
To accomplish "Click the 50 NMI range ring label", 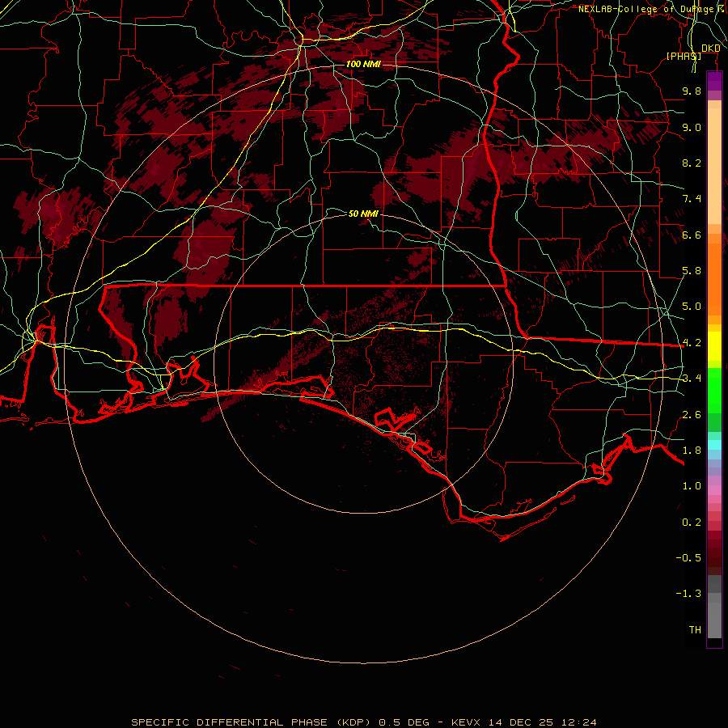I will [363, 214].
